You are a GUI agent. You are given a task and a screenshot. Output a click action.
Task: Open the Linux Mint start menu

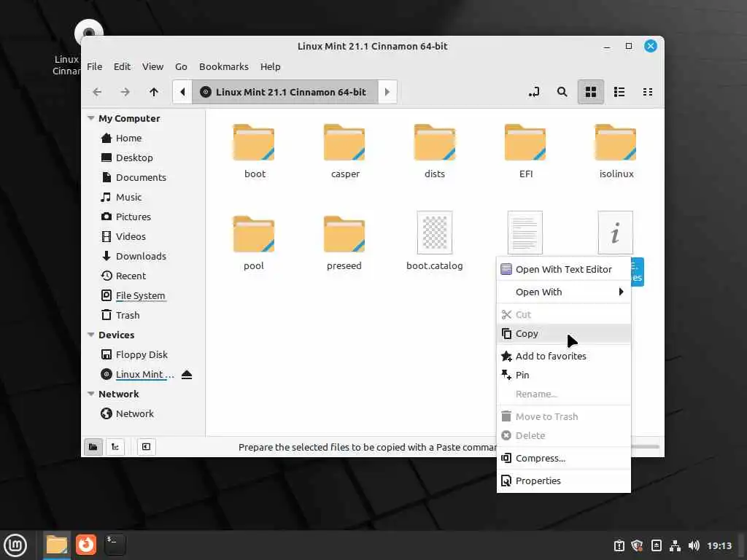coord(15,545)
